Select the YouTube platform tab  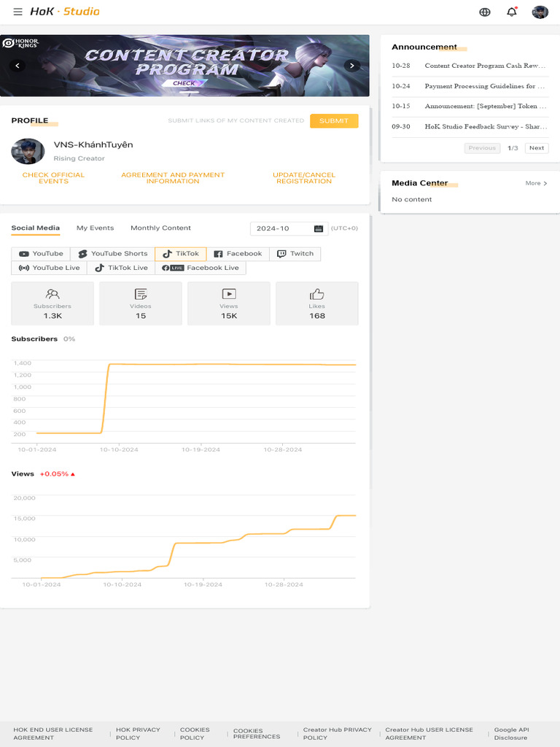tap(41, 253)
